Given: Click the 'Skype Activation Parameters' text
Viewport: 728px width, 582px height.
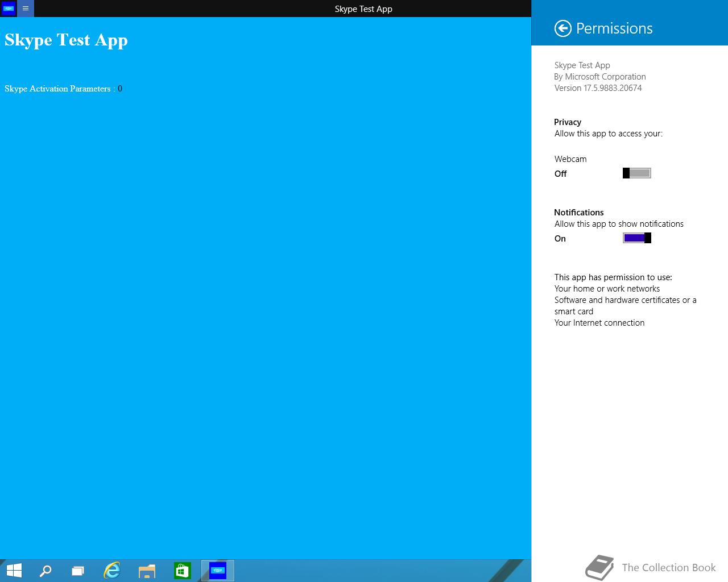Looking at the screenshot, I should 57,89.
